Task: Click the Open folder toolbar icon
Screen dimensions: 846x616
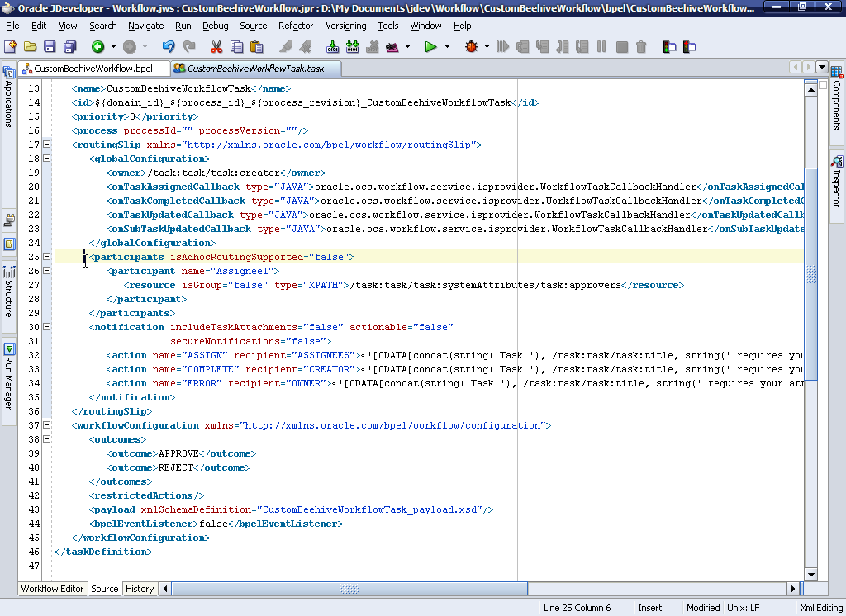Action: 30,47
